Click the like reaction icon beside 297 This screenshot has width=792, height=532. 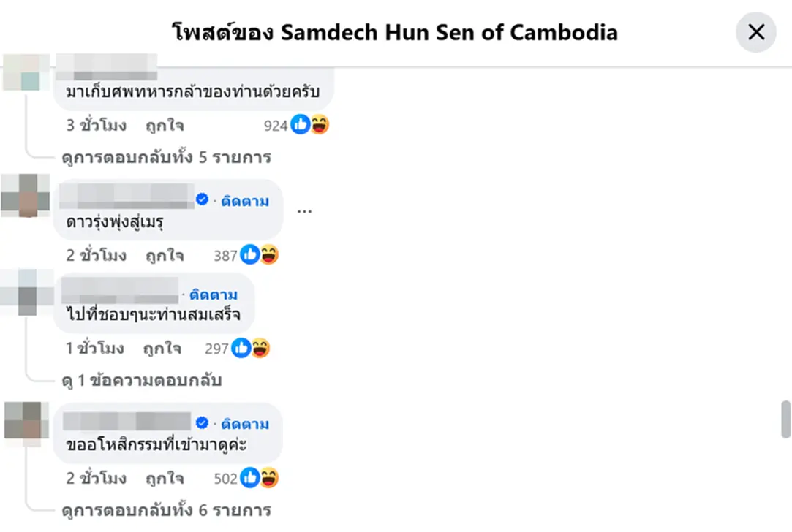(x=241, y=348)
